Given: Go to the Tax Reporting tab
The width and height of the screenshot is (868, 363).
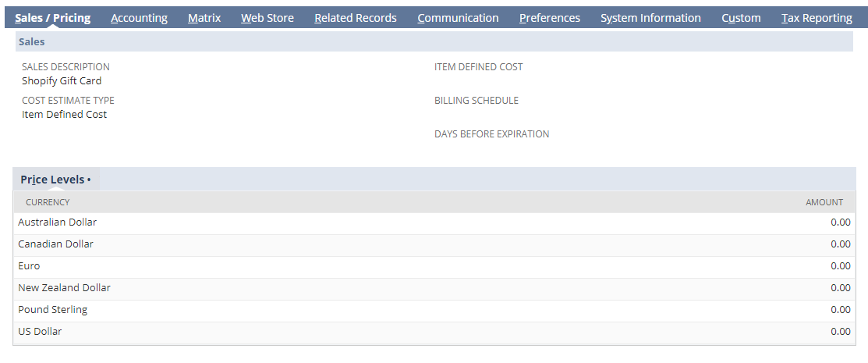Looking at the screenshot, I should 817,18.
